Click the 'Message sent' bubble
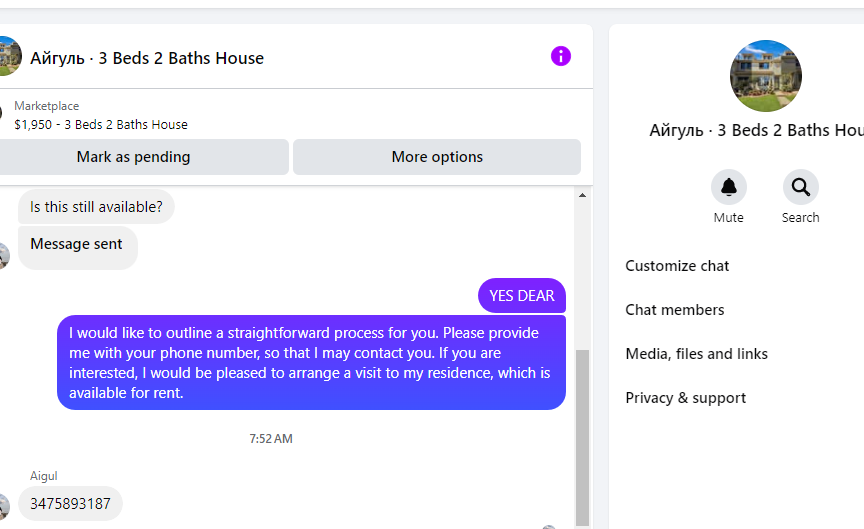Image resolution: width=864 pixels, height=529 pixels. (x=77, y=244)
